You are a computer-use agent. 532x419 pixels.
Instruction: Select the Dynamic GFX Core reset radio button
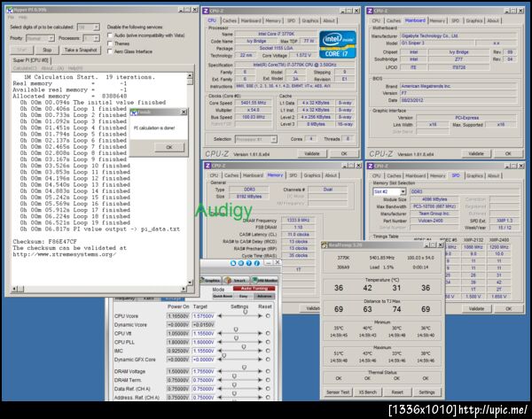(x=268, y=360)
